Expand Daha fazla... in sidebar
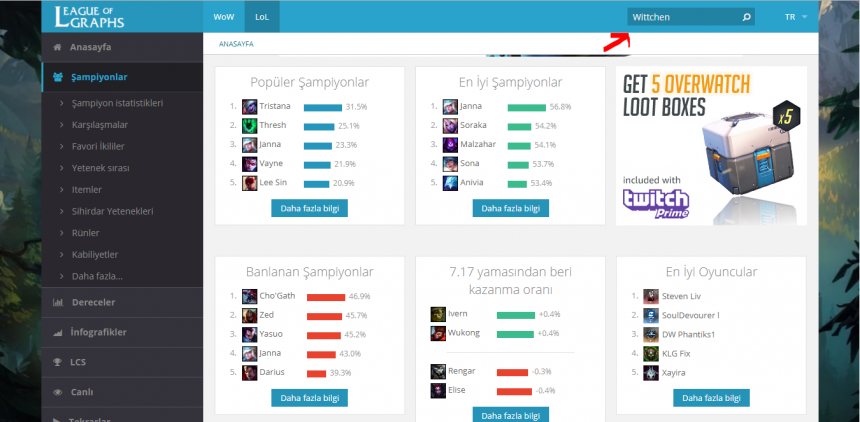The width and height of the screenshot is (860, 422). point(97,277)
